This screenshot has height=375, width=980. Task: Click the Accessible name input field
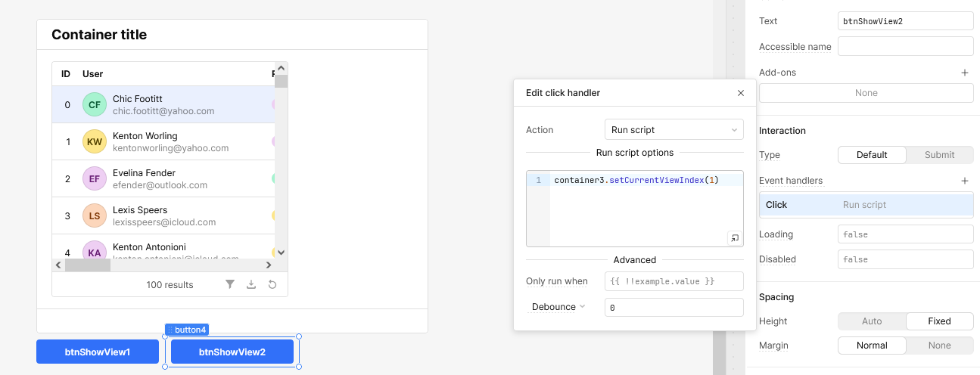(905, 47)
